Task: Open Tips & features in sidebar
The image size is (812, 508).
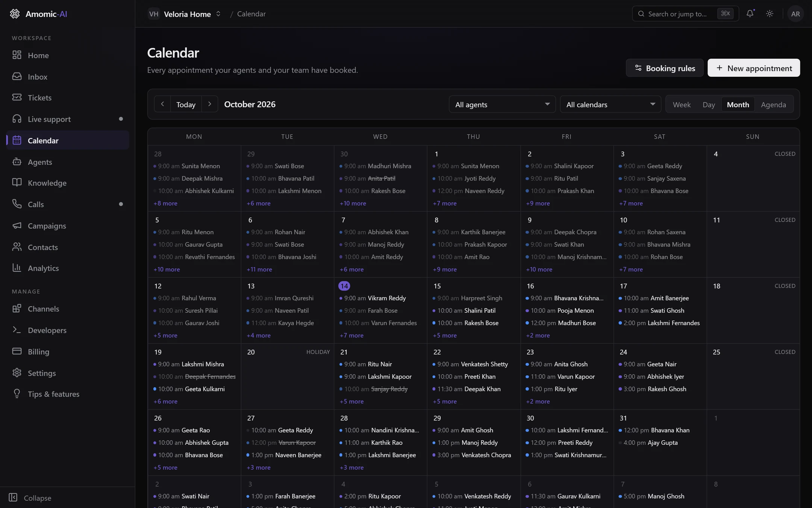Action: [68, 394]
